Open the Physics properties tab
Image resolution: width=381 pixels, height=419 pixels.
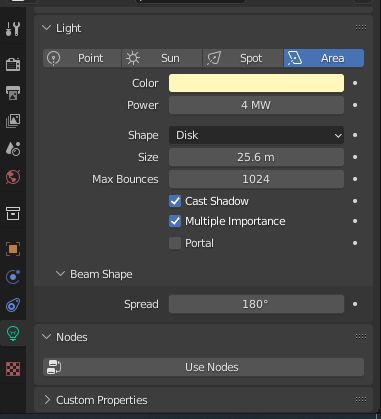(13, 277)
